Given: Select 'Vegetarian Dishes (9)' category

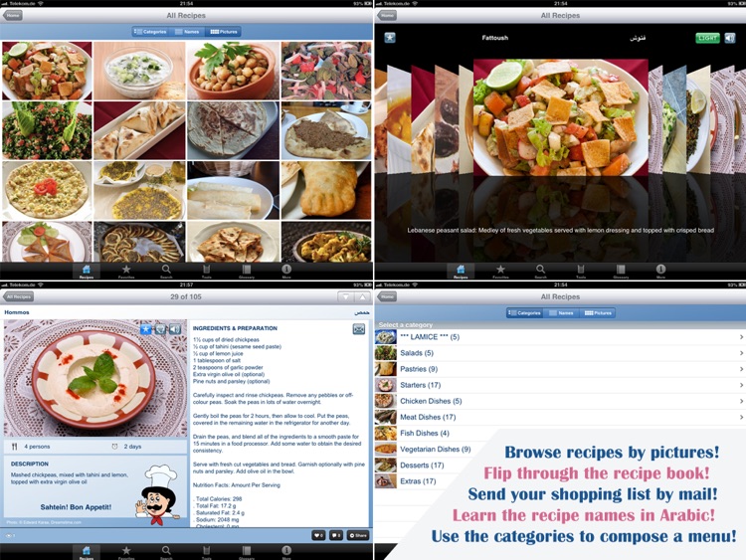Looking at the screenshot, I should tap(436, 450).
